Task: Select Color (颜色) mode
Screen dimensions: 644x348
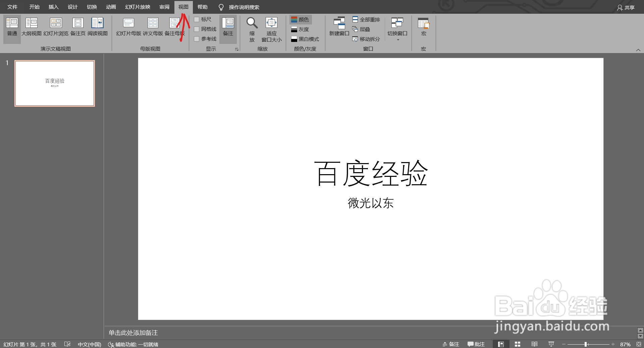Action: coord(301,19)
